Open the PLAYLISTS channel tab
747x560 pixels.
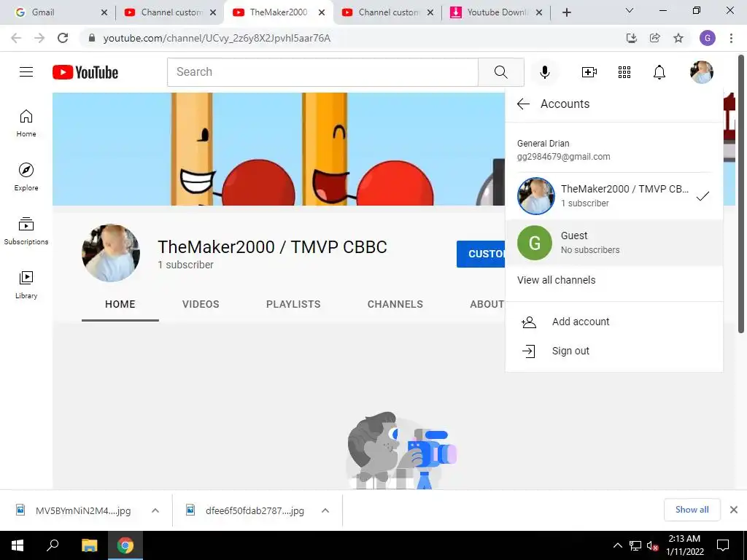(293, 304)
